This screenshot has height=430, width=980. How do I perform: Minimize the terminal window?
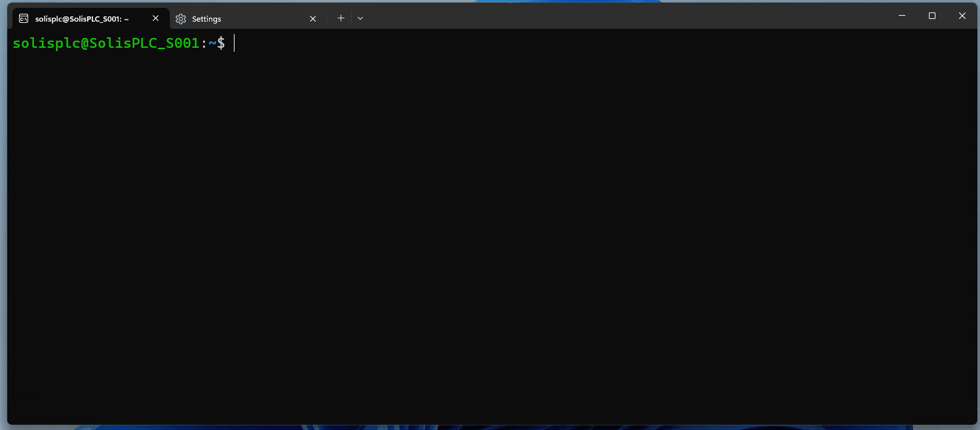click(902, 16)
